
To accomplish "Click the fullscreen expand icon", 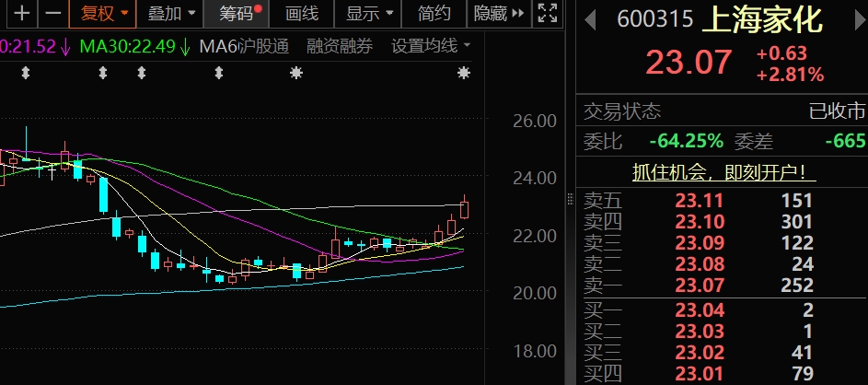I will point(547,13).
